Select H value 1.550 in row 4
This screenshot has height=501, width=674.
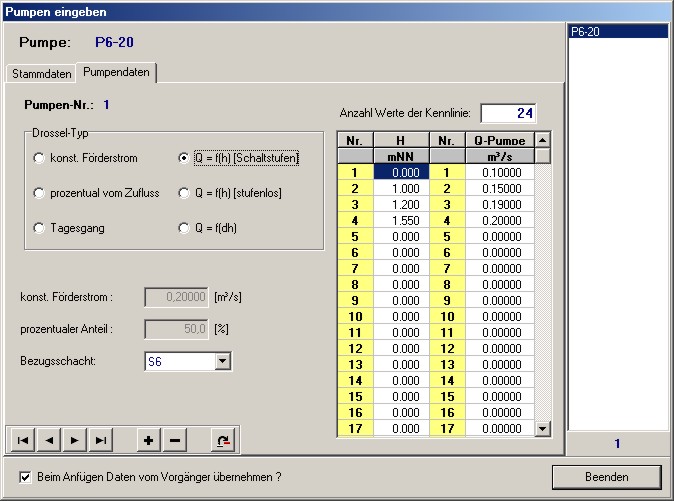click(401, 220)
